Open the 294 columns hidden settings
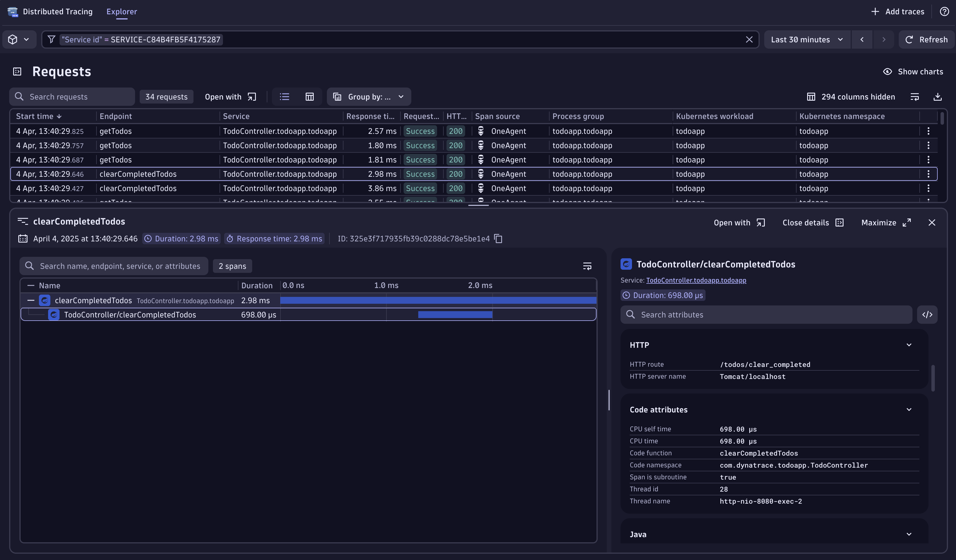This screenshot has height=560, width=956. (x=851, y=97)
